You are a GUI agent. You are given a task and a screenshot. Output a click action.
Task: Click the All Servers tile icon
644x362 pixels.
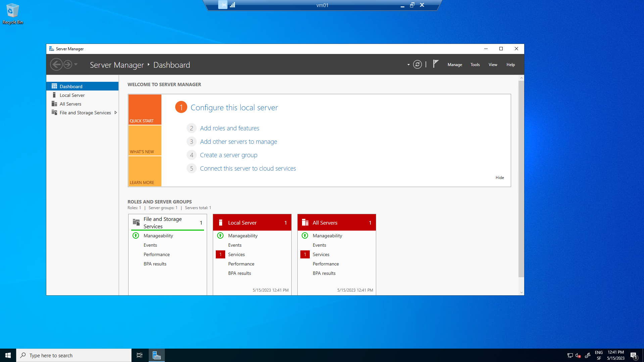pyautogui.click(x=305, y=223)
